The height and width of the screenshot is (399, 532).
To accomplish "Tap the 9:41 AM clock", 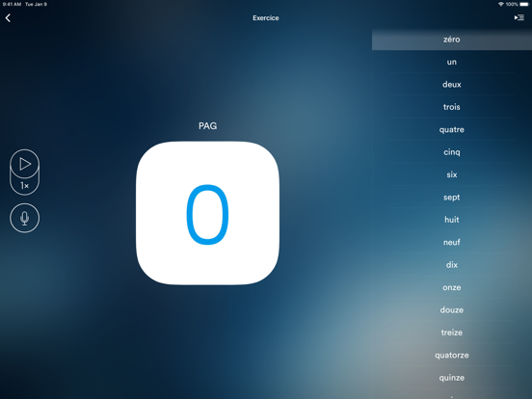I will 12,4.
